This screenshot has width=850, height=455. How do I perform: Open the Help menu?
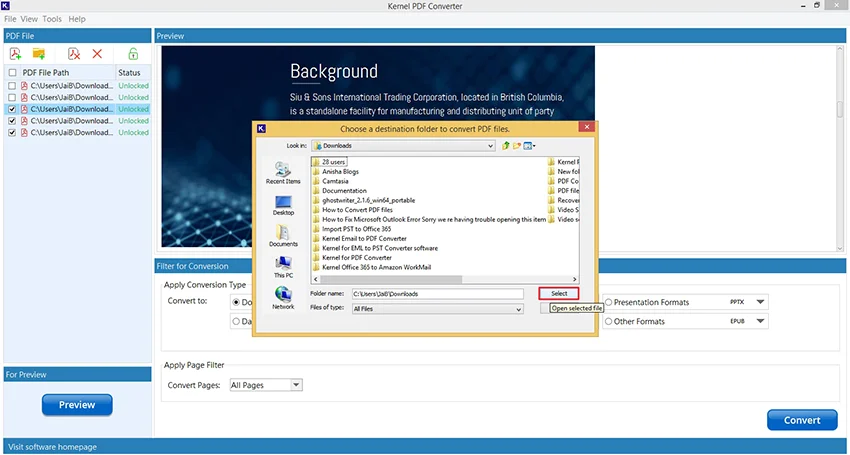click(77, 19)
